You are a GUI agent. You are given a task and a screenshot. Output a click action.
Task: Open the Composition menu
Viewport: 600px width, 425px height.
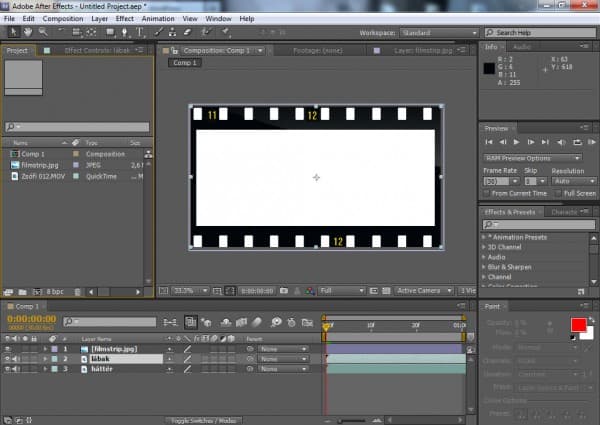63,18
